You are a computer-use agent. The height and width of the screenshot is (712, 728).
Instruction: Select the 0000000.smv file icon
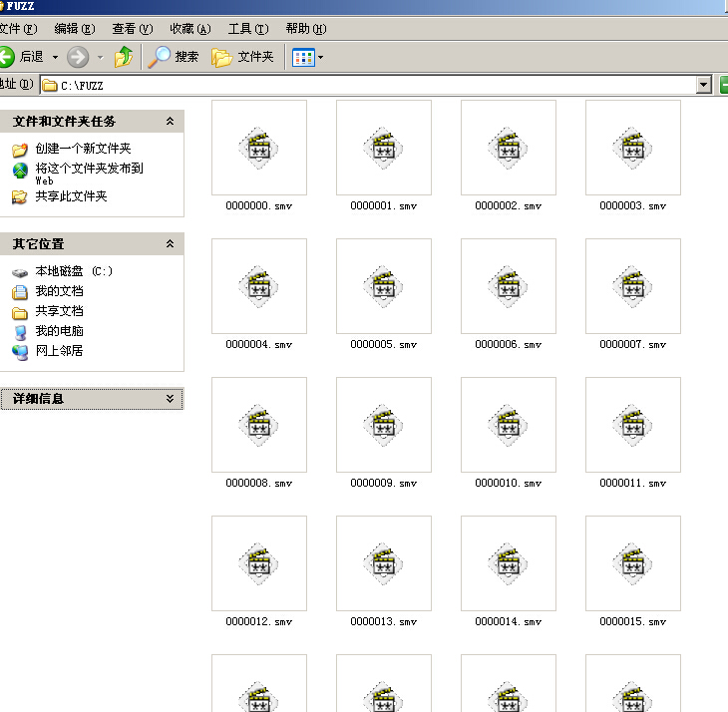pos(259,148)
